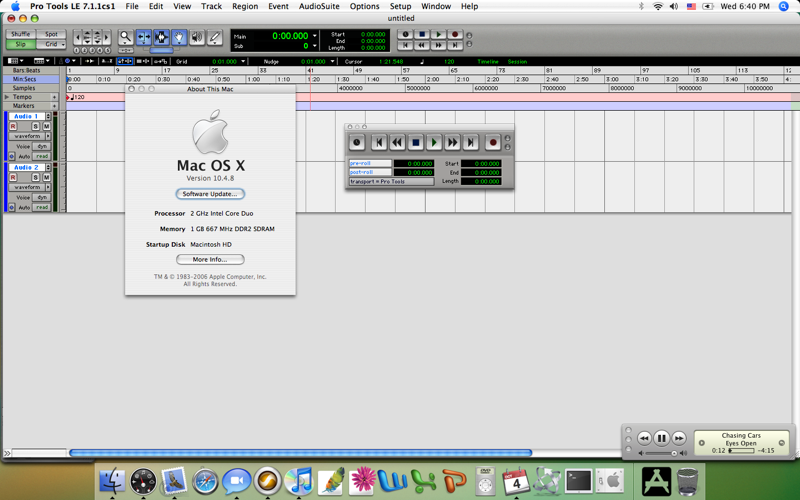
Task: Expand the Tempo ruler
Action: click(7, 97)
